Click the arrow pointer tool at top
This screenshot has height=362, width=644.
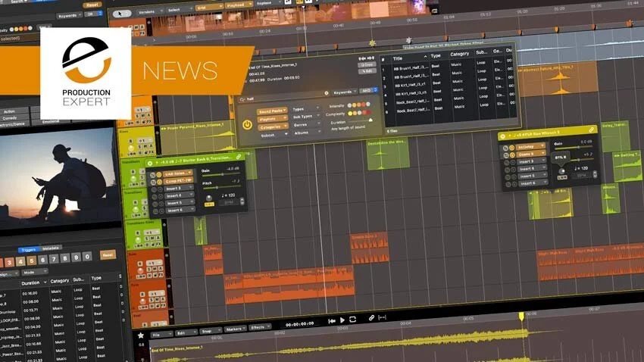pyautogui.click(x=122, y=14)
